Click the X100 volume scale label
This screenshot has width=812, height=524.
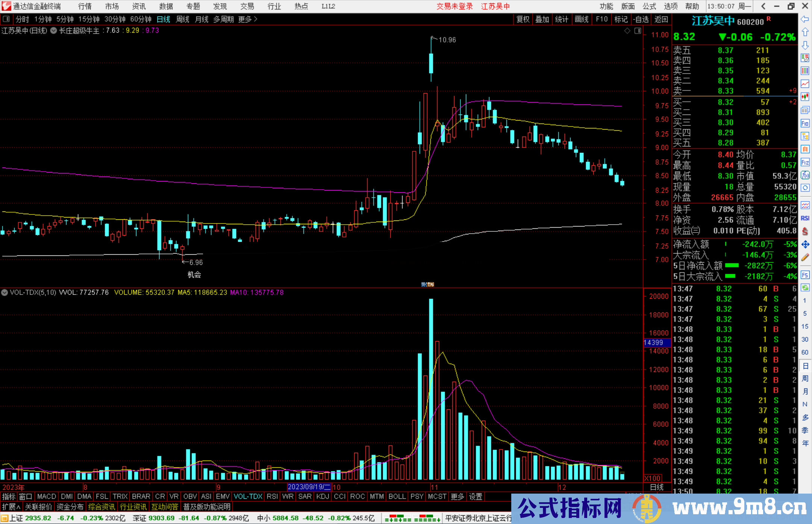(652, 478)
